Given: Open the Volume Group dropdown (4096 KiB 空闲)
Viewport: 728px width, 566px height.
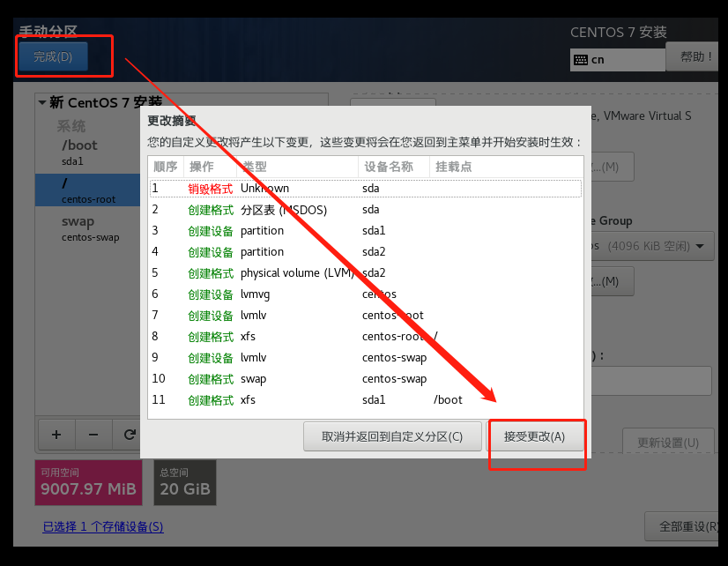Looking at the screenshot, I should pyautogui.click(x=652, y=246).
